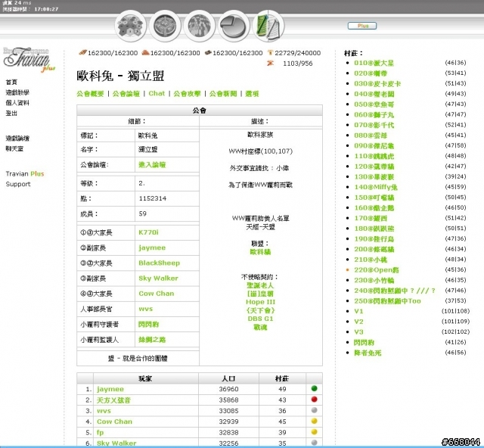Open the {天下會} pact alliance link
The image size is (484, 448).
pyautogui.click(x=260, y=310)
